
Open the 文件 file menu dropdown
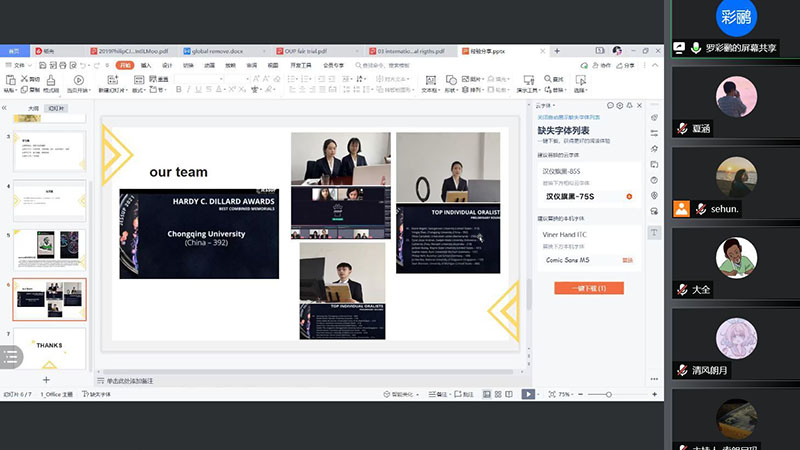click(x=19, y=65)
